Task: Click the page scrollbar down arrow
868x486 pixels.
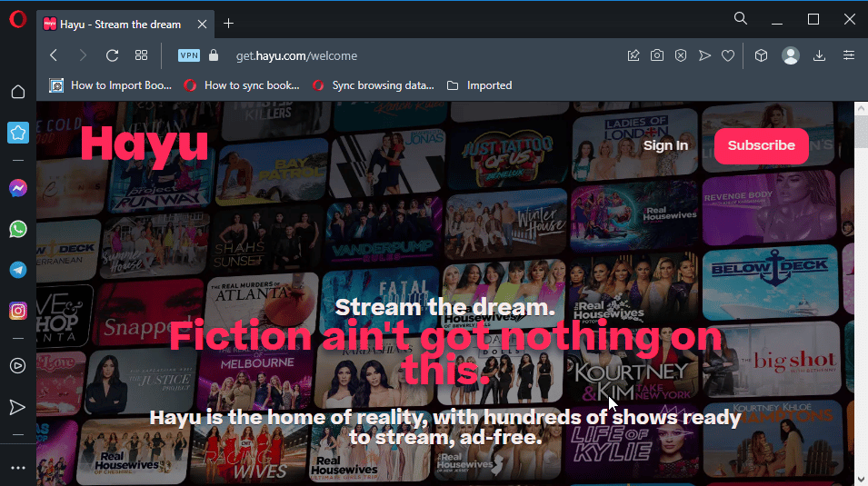Action: [861, 479]
